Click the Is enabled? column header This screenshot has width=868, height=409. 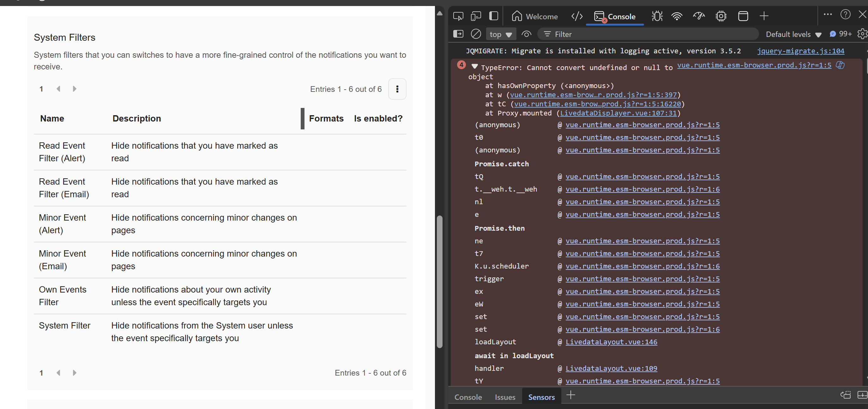[378, 118]
